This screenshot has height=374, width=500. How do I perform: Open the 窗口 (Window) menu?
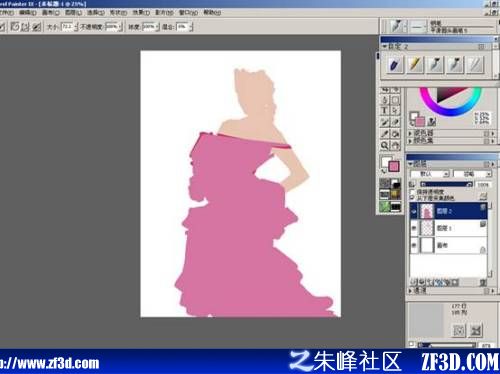point(188,12)
